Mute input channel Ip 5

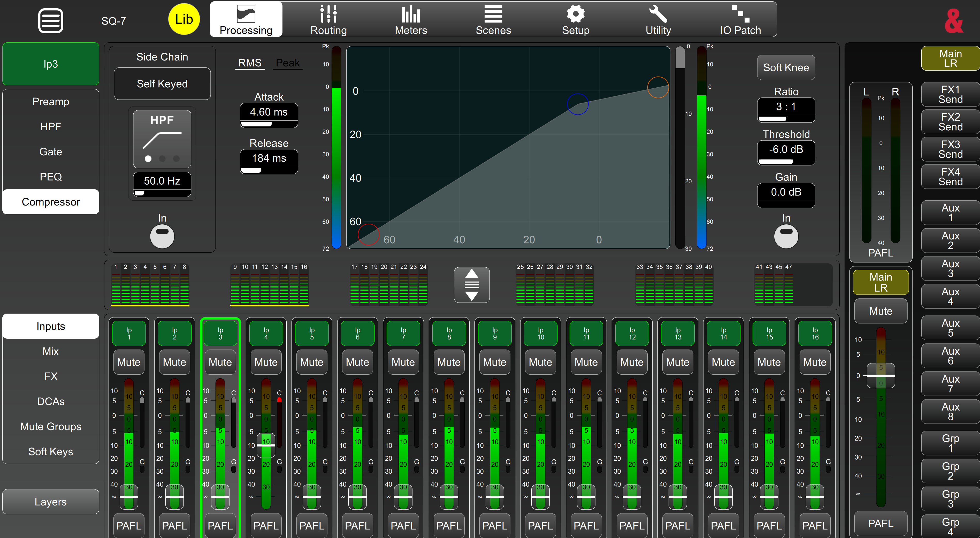click(312, 362)
